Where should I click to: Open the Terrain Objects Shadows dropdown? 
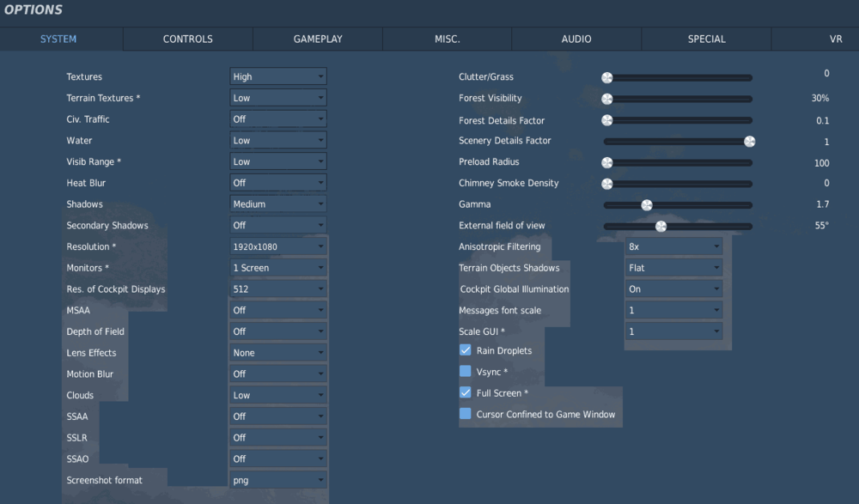click(x=673, y=267)
